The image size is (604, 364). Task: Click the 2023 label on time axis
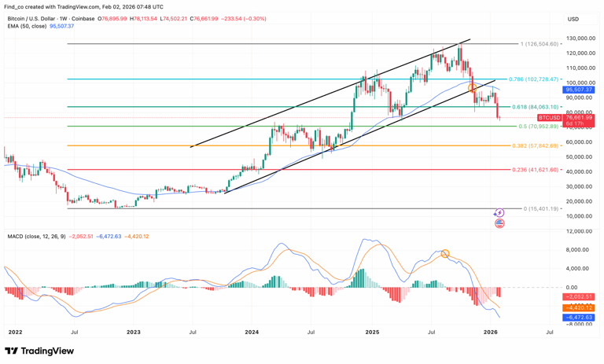(x=134, y=332)
